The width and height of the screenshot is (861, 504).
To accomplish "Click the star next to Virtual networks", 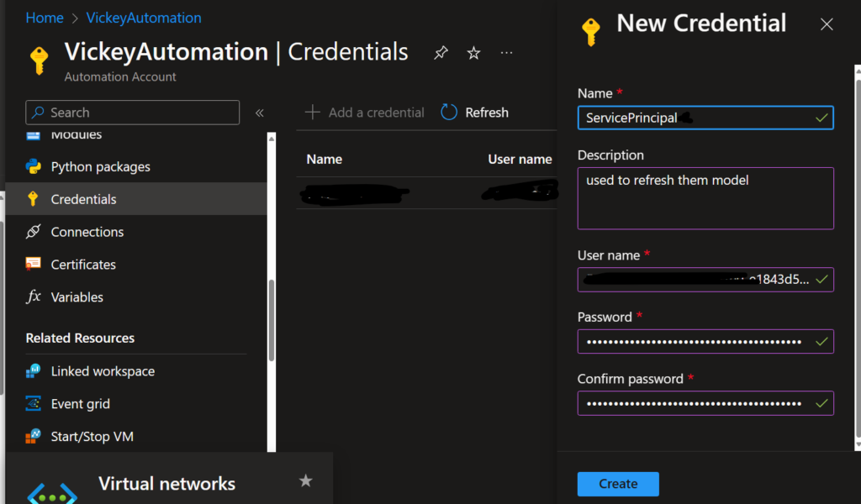I will point(305,481).
